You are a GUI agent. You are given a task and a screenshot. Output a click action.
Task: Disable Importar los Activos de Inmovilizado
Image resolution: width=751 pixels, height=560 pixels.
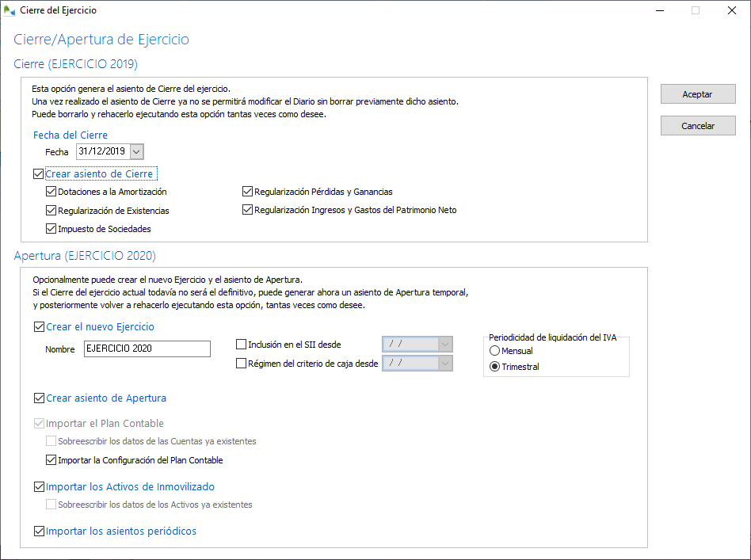coord(40,487)
